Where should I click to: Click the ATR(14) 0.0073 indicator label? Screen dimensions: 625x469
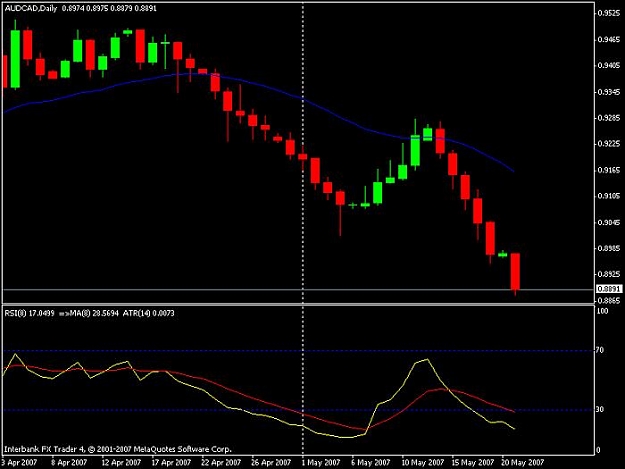coord(149,313)
